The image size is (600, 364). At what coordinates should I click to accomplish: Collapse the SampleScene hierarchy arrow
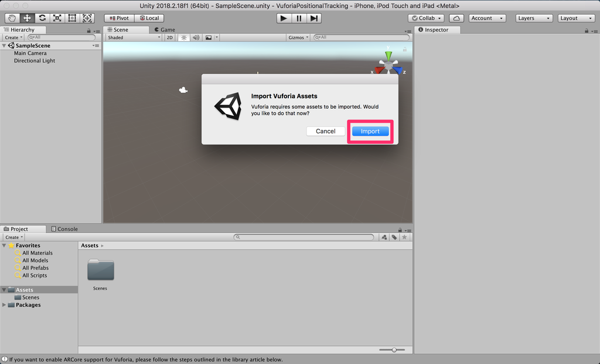pos(4,46)
